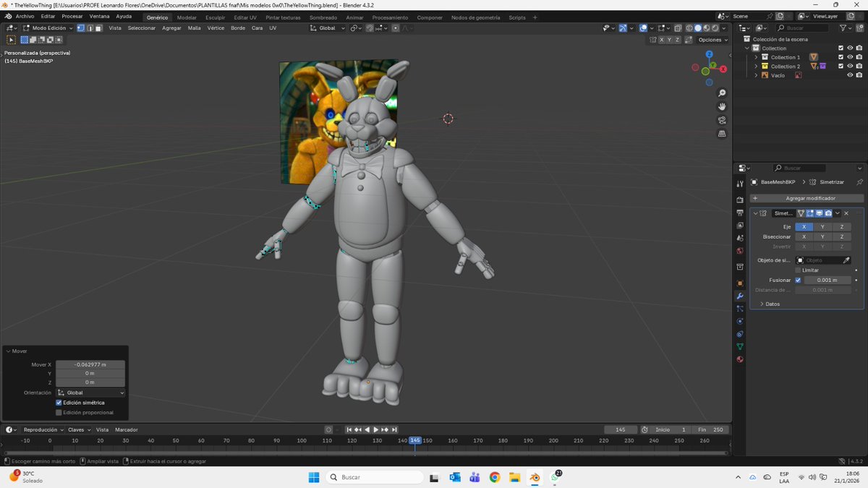The height and width of the screenshot is (488, 868).
Task: Open the Tool properties tab icon
Action: [x=740, y=184]
